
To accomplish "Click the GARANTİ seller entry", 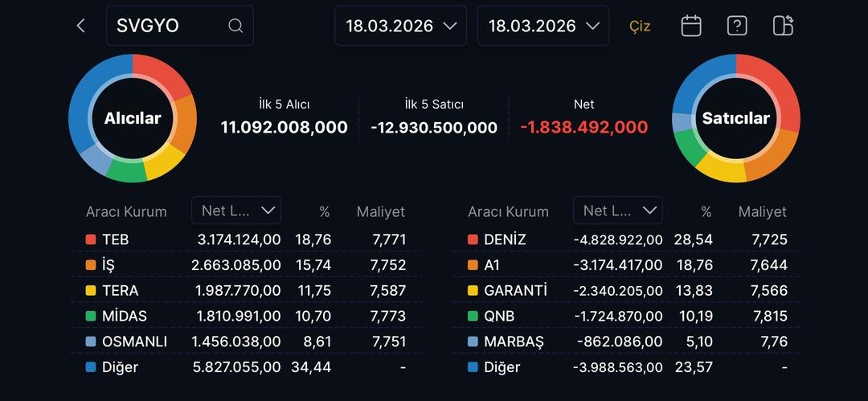I will point(515,290).
